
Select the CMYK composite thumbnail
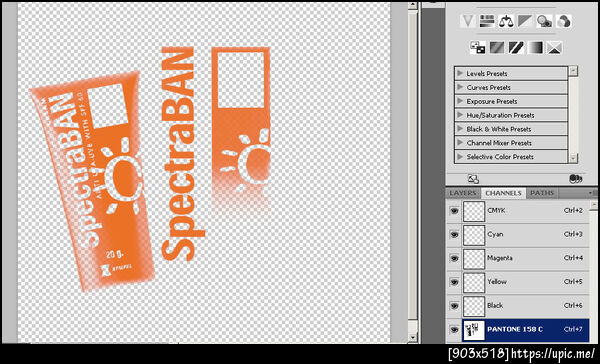pos(474,211)
